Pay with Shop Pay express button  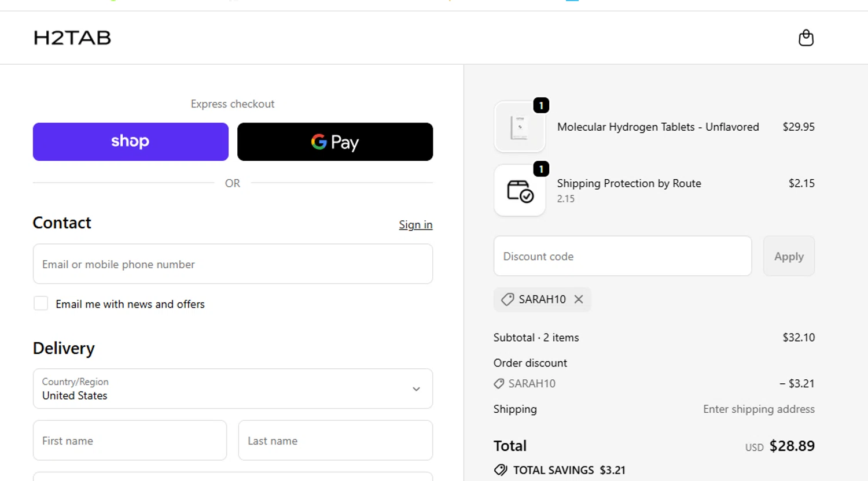[131, 142]
